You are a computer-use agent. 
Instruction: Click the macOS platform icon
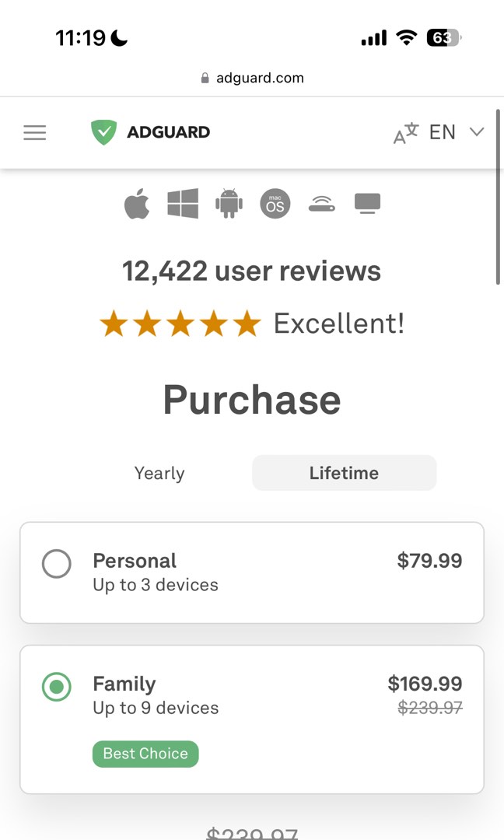[x=275, y=204]
